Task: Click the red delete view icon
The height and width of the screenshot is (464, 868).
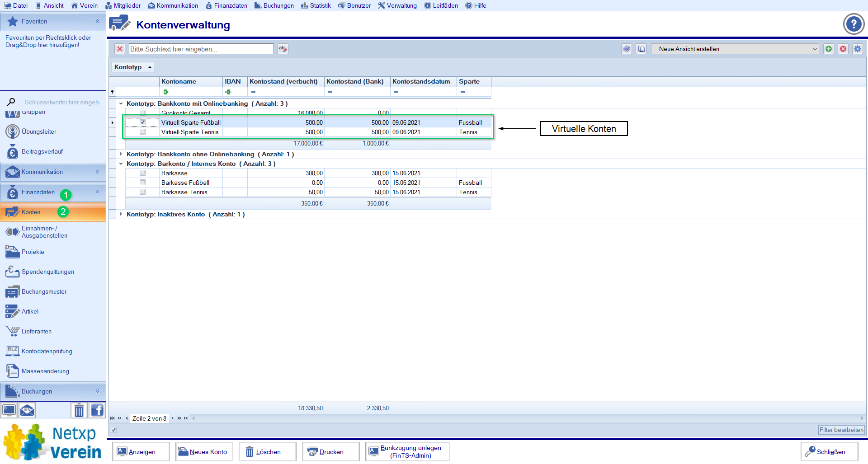Action: [x=843, y=49]
